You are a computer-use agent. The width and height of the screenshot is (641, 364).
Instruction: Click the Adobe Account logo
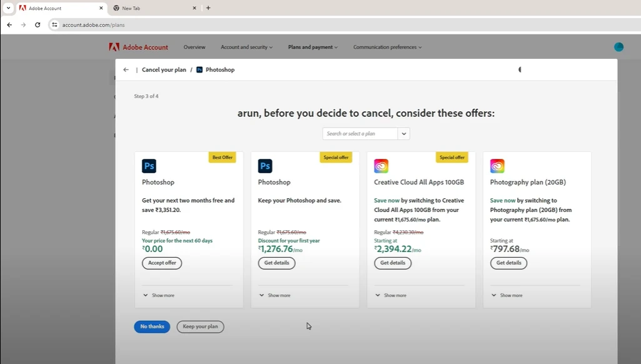138,47
